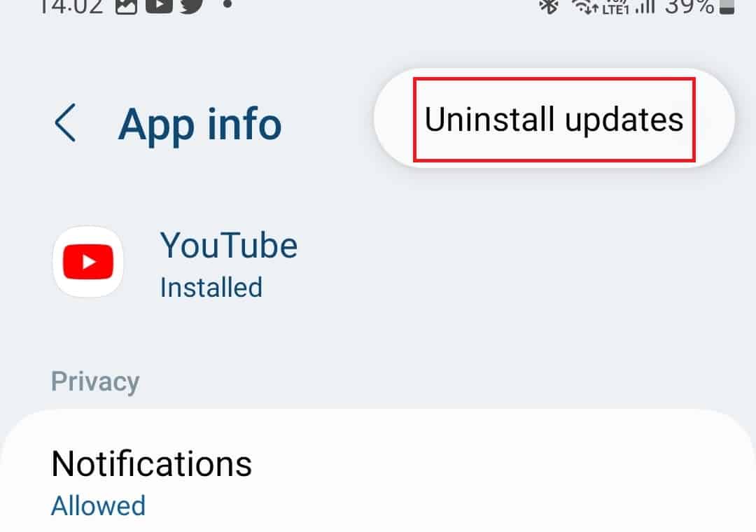Tap the Privacy section header
The height and width of the screenshot is (532, 756).
click(95, 381)
